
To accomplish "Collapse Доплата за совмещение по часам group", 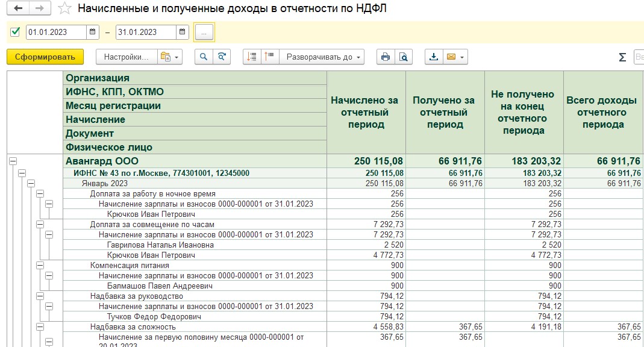I will [40, 225].
